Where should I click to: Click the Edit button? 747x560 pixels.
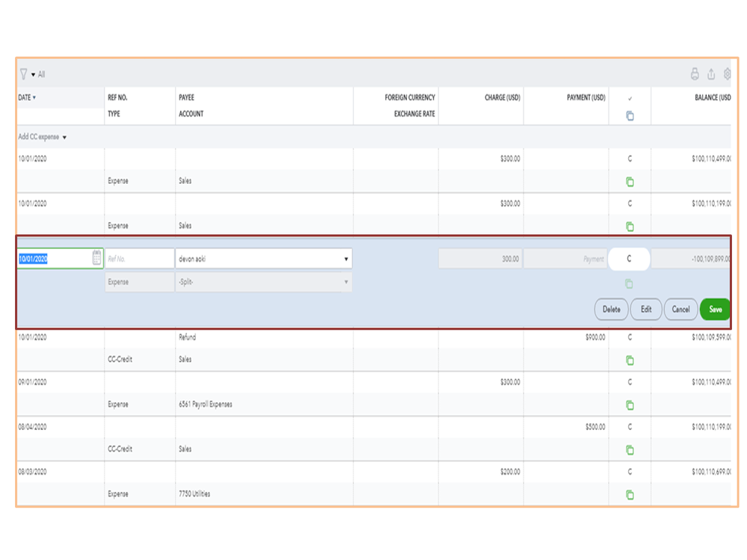(x=646, y=309)
